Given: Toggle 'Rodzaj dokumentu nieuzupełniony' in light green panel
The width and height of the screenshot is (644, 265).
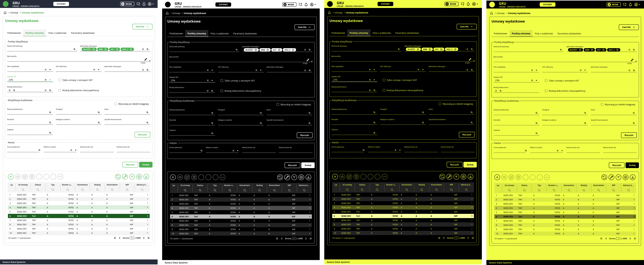Looking at the screenshot, I should tap(60, 90).
